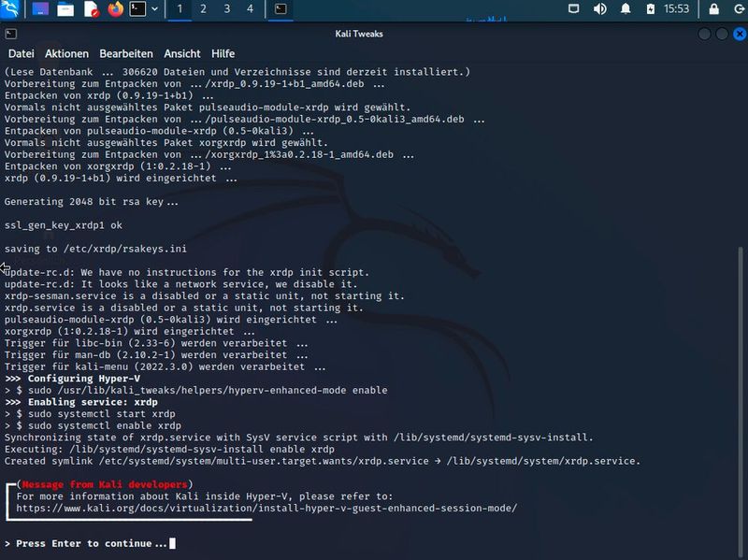Click the clock showing 15:53

(x=676, y=8)
